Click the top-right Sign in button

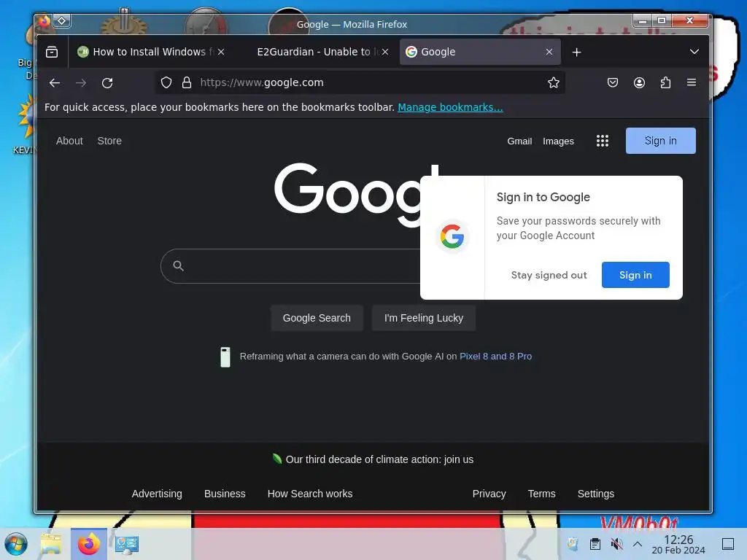pyautogui.click(x=660, y=141)
